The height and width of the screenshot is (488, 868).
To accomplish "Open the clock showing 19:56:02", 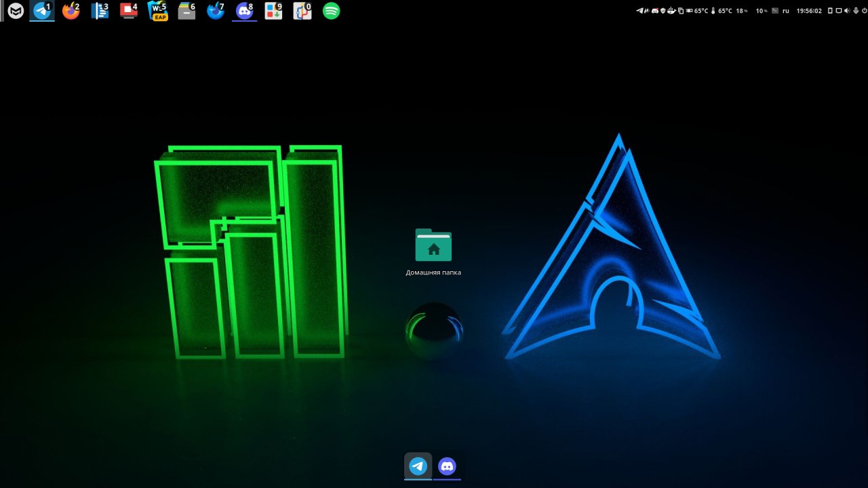I will point(809,11).
